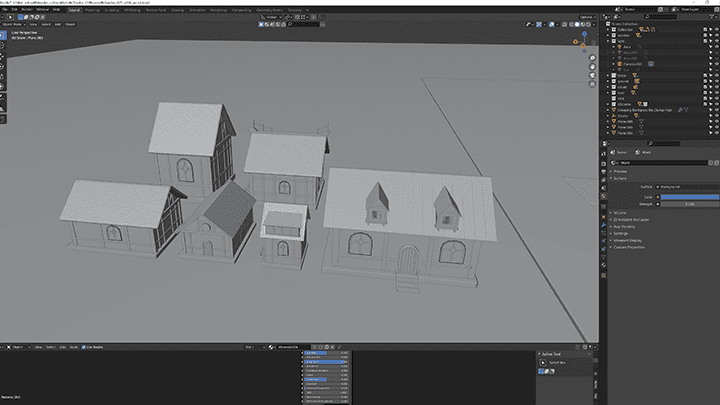Viewport: 720px width, 405px height.
Task: Open Output properties tab icon
Action: tap(603, 172)
